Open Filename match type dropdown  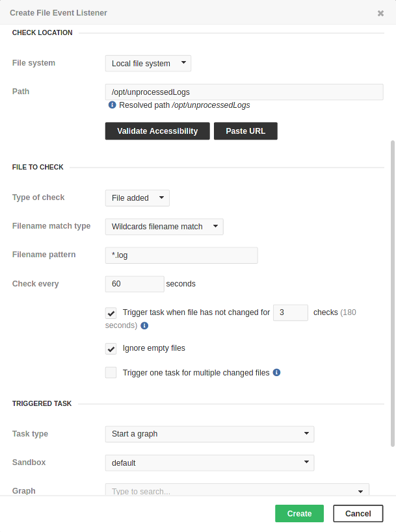coord(164,227)
